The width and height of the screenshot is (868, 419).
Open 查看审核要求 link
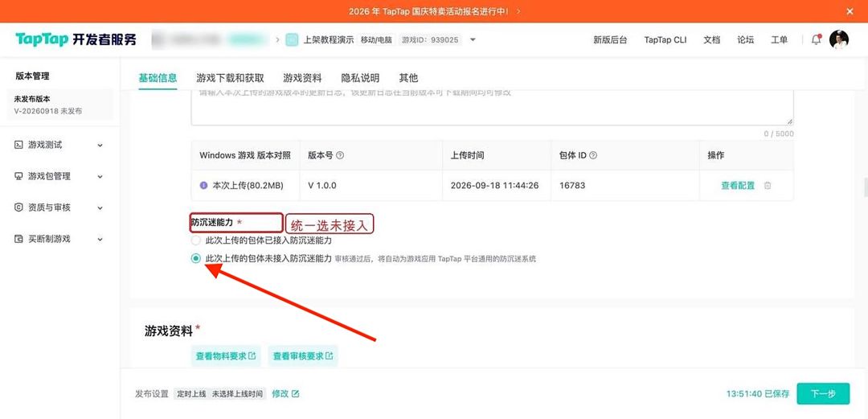pyautogui.click(x=303, y=355)
